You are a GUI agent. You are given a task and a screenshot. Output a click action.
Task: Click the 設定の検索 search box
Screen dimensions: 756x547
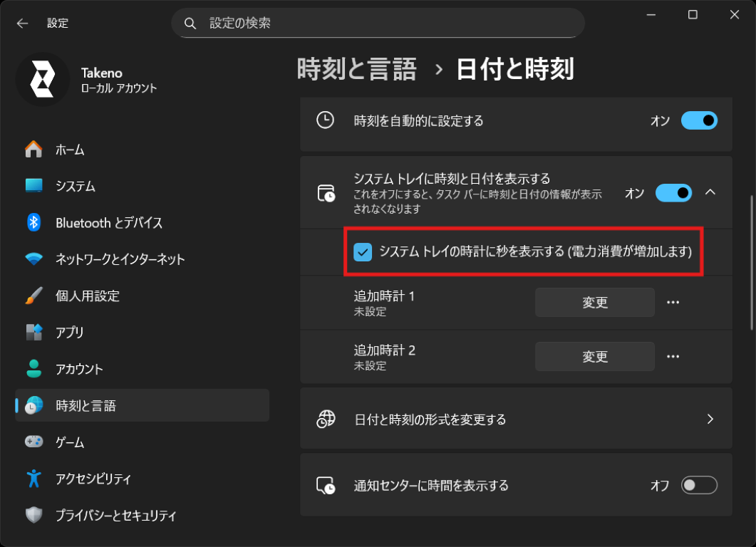(378, 22)
